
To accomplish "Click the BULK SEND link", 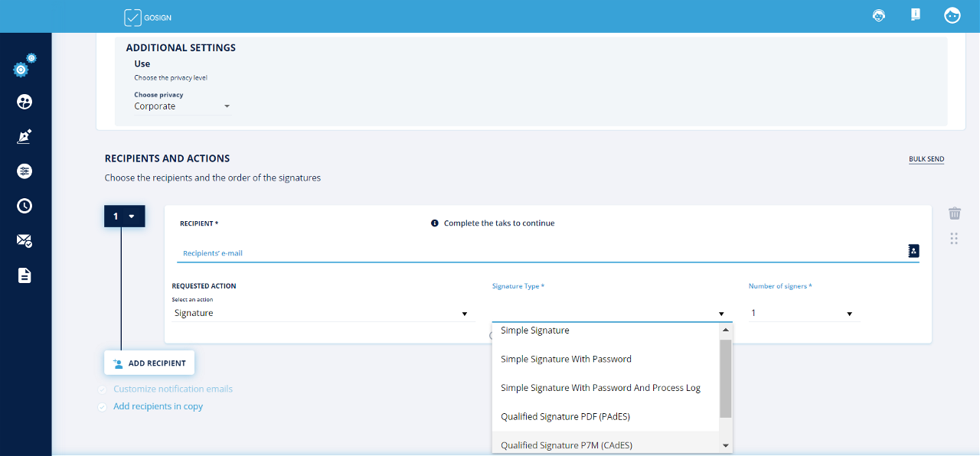I will (x=926, y=159).
